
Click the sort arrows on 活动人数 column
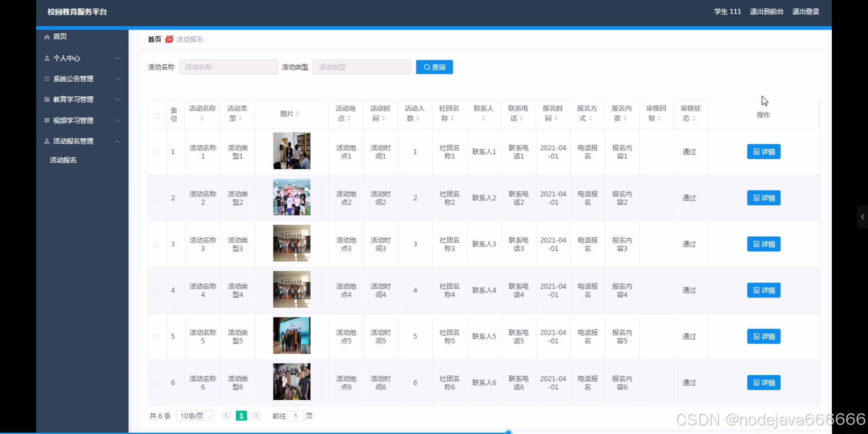[x=418, y=118]
